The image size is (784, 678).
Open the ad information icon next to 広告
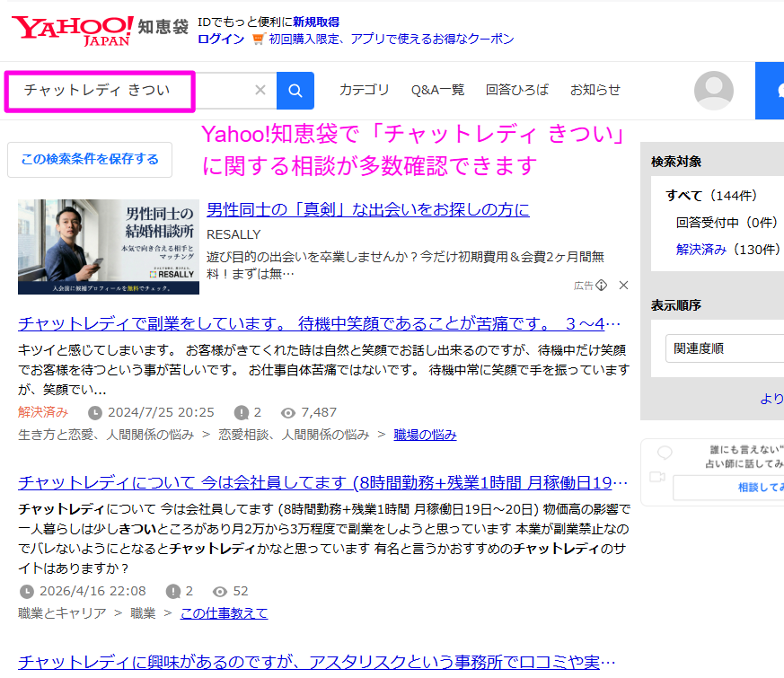click(602, 285)
